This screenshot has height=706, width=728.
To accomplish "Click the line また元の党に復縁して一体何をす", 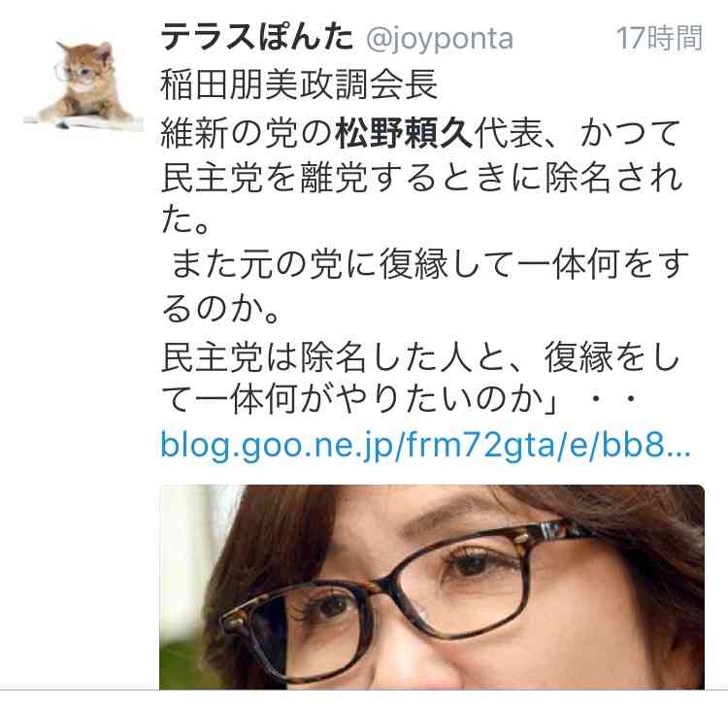I will coord(429,265).
